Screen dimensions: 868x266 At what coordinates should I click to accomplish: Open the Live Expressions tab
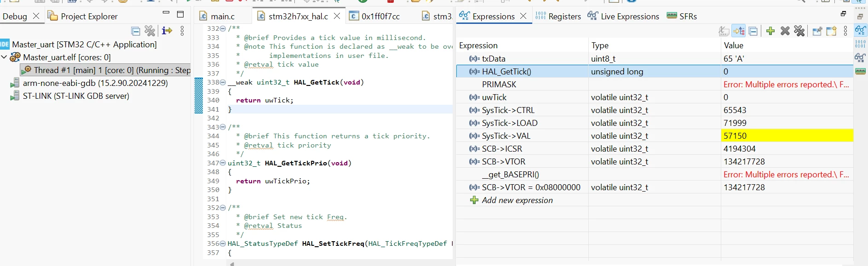[623, 16]
